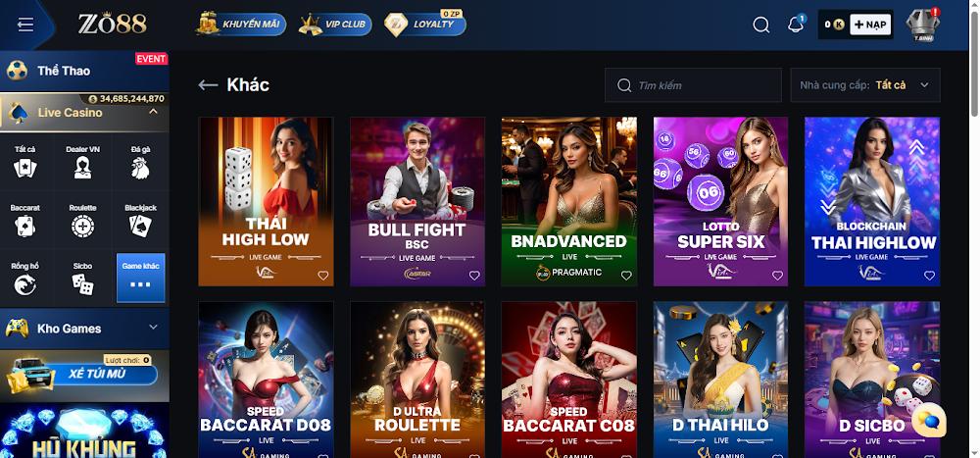Screen dimensions: 980x458
Task: Collapse the Live Casino section
Action: (x=153, y=112)
